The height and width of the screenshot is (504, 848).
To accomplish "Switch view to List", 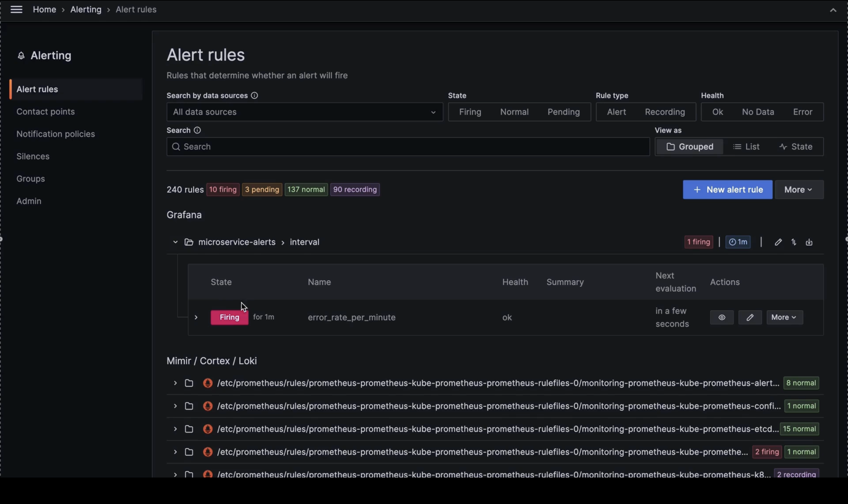I will click(746, 146).
